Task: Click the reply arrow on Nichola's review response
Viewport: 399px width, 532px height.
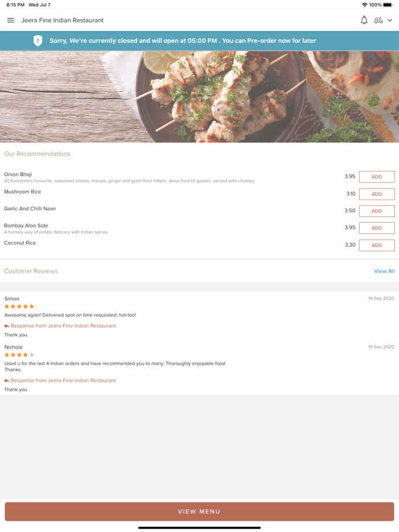Action: point(7,380)
